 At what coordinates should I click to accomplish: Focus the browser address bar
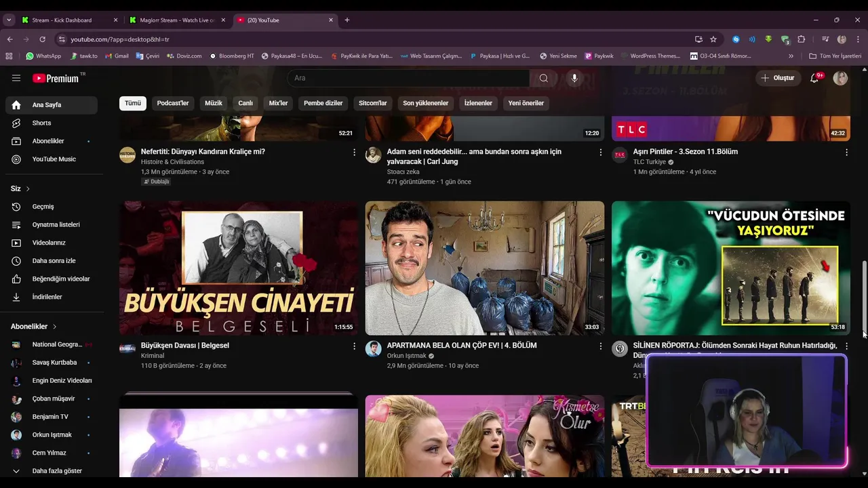(380, 39)
